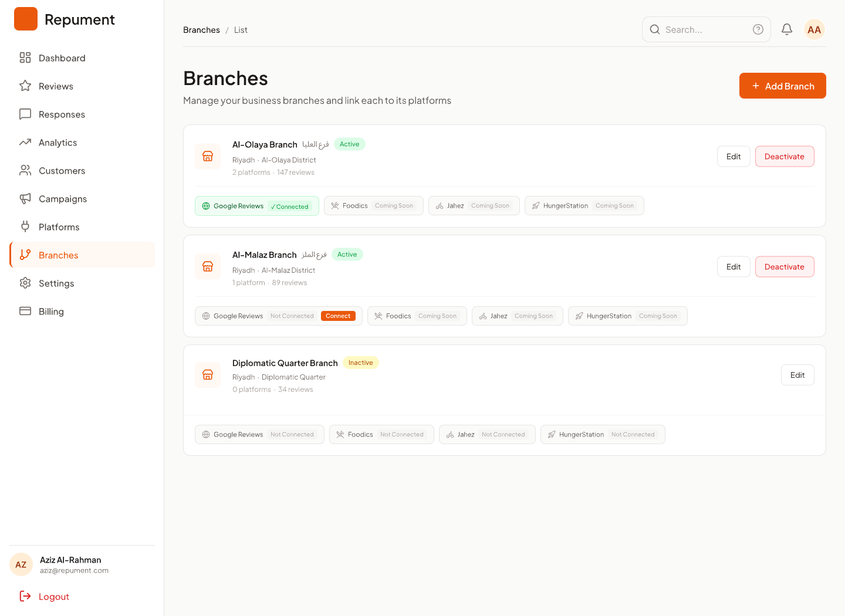
Task: Click HungerStation chip in Diplomatic Quarter
Action: (x=603, y=435)
